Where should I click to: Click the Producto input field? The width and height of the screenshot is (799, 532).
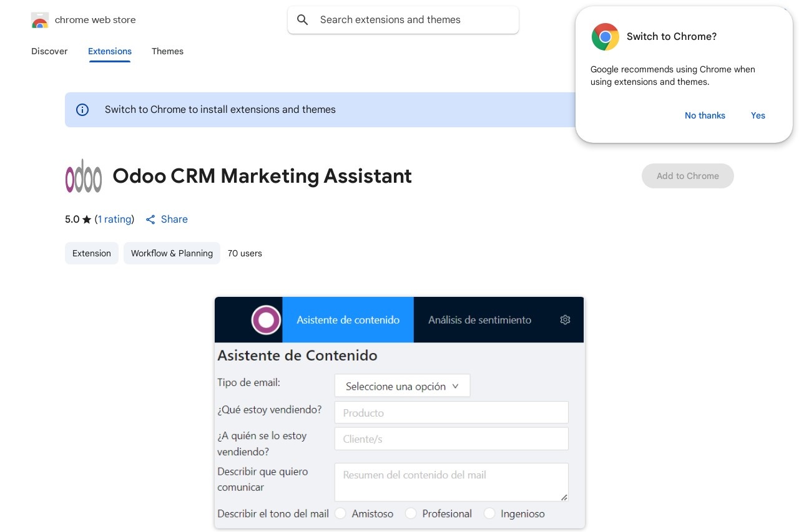coord(451,413)
